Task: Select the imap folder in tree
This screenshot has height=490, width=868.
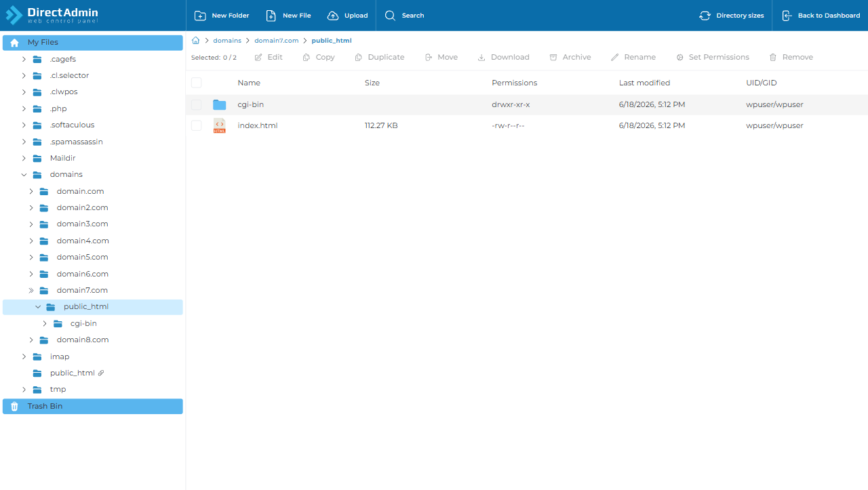Action: pyautogui.click(x=60, y=356)
